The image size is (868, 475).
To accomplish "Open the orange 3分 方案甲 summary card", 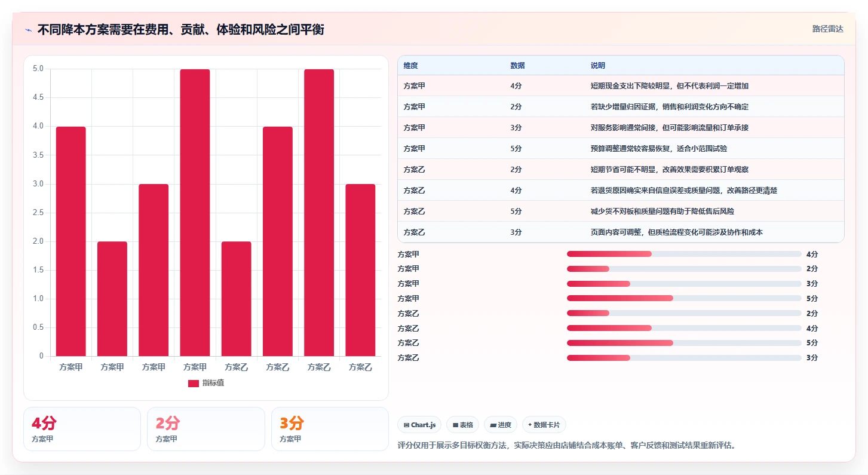I will click(x=330, y=429).
